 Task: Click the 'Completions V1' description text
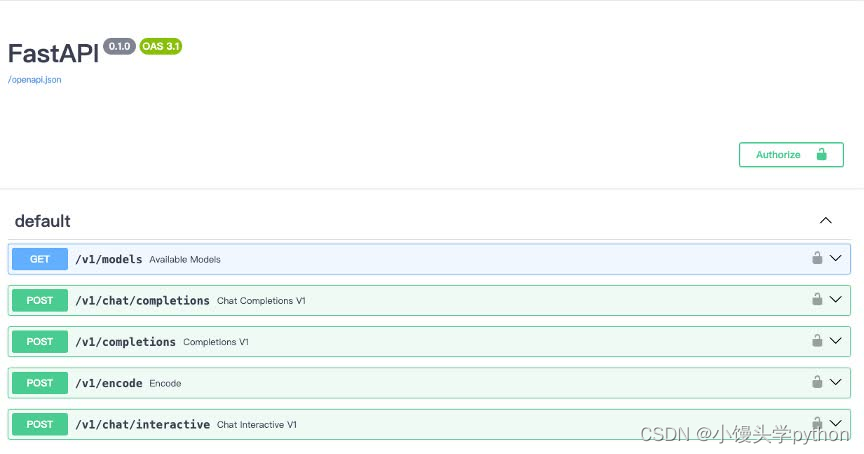pyautogui.click(x=216, y=342)
